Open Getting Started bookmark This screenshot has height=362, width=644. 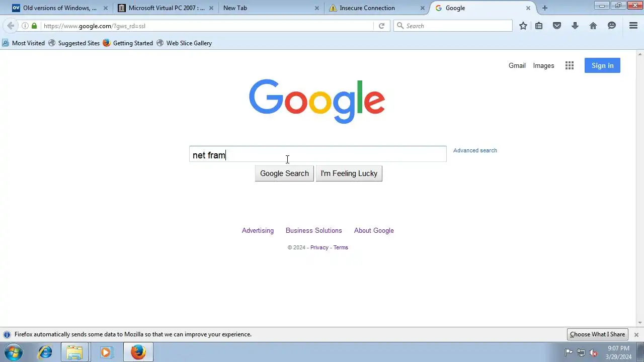128,43
